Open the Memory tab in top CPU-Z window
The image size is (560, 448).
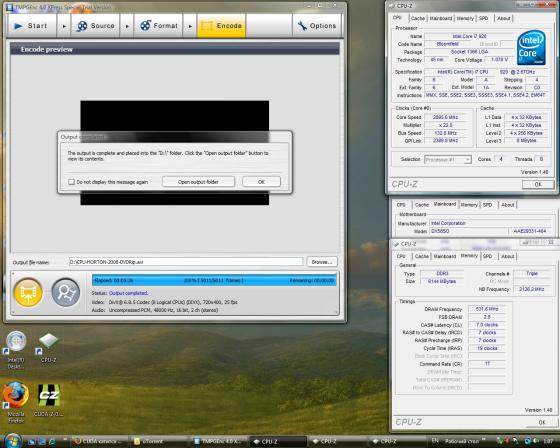[x=465, y=18]
